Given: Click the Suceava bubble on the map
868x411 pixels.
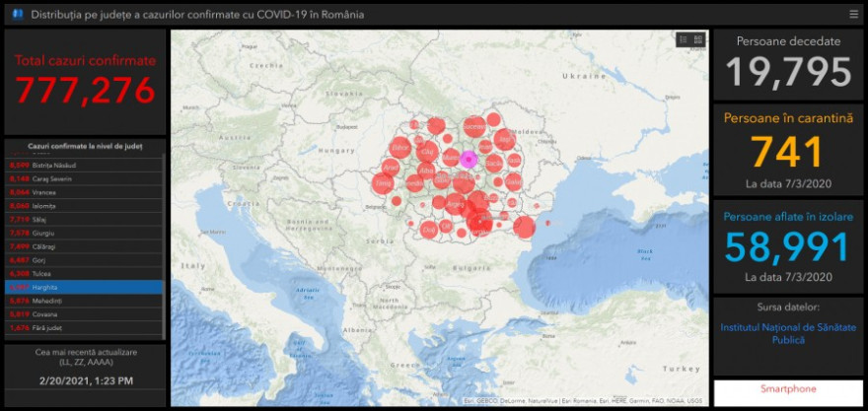Looking at the screenshot, I should (474, 126).
